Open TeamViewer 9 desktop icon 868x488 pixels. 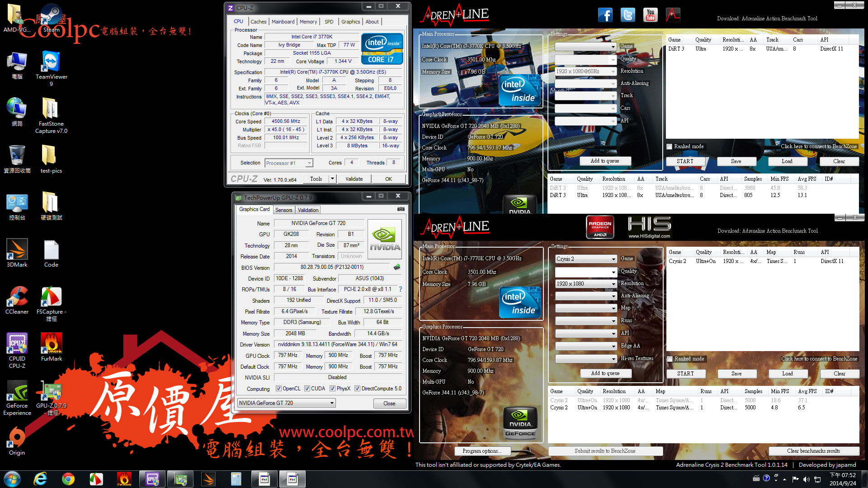coord(51,68)
